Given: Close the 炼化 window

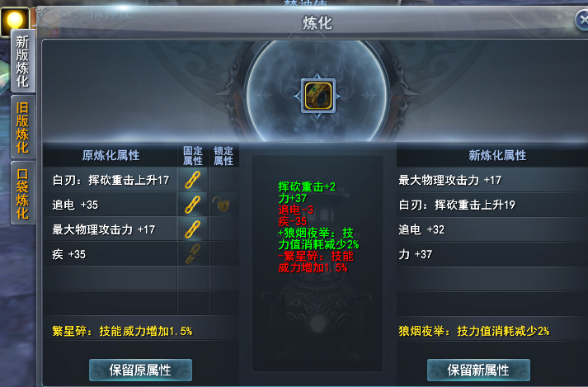Looking at the screenshot, I should pos(582,21).
